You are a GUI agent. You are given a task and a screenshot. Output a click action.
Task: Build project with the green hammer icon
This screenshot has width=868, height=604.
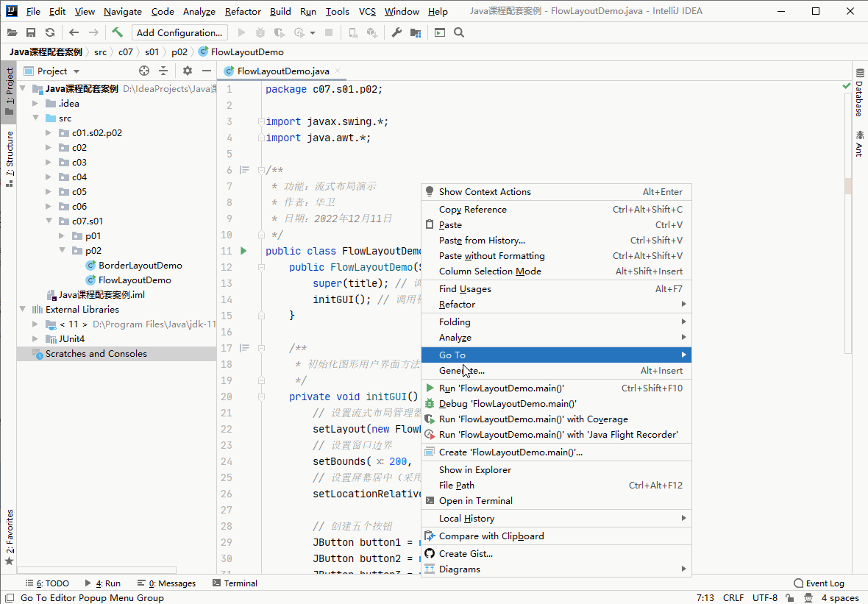118,32
